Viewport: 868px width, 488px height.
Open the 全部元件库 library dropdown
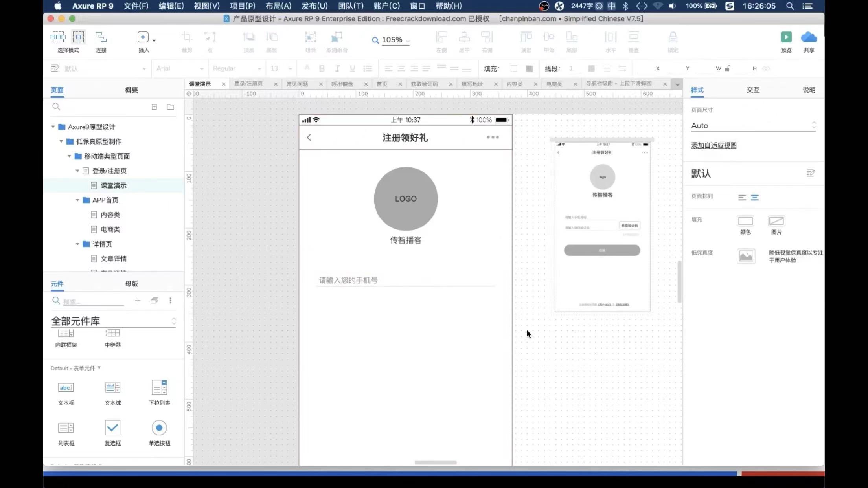coord(113,321)
